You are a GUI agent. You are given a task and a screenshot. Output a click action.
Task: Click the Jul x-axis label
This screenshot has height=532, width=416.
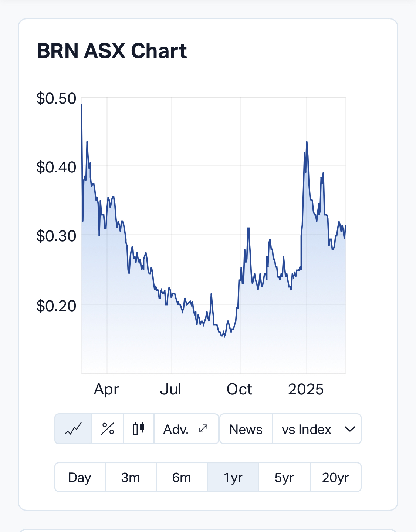pyautogui.click(x=171, y=389)
